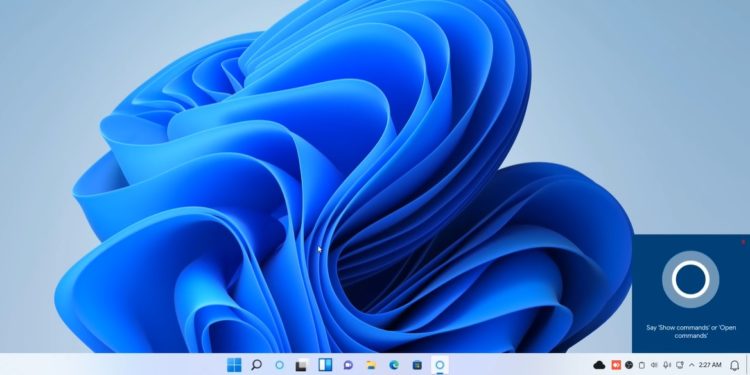Screen dimensions: 750x375
Task: Click the Cortana listening circle
Action: tap(690, 279)
